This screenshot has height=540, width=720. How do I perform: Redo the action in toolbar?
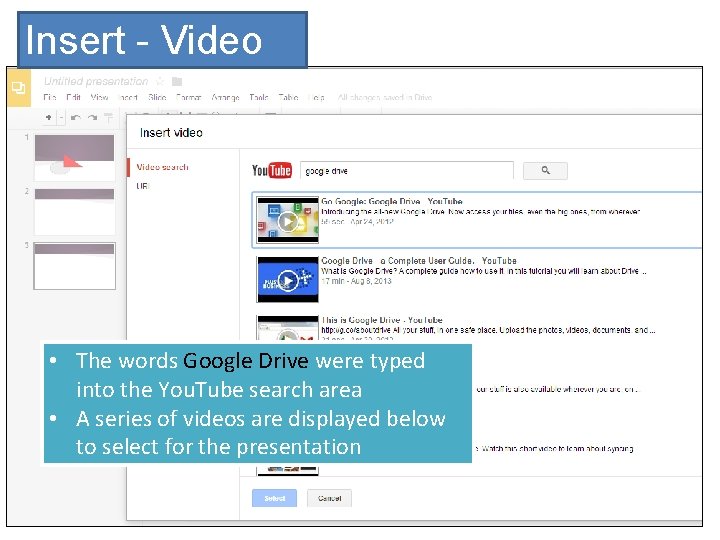click(92, 118)
